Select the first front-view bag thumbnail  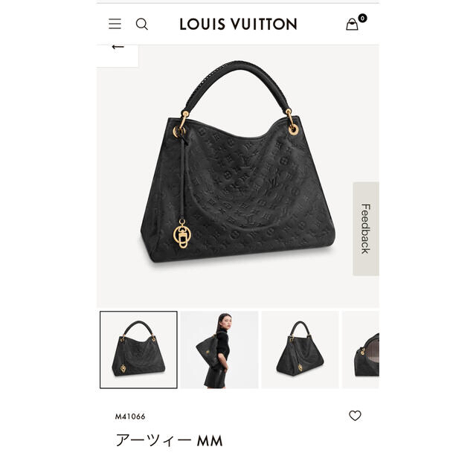point(138,350)
